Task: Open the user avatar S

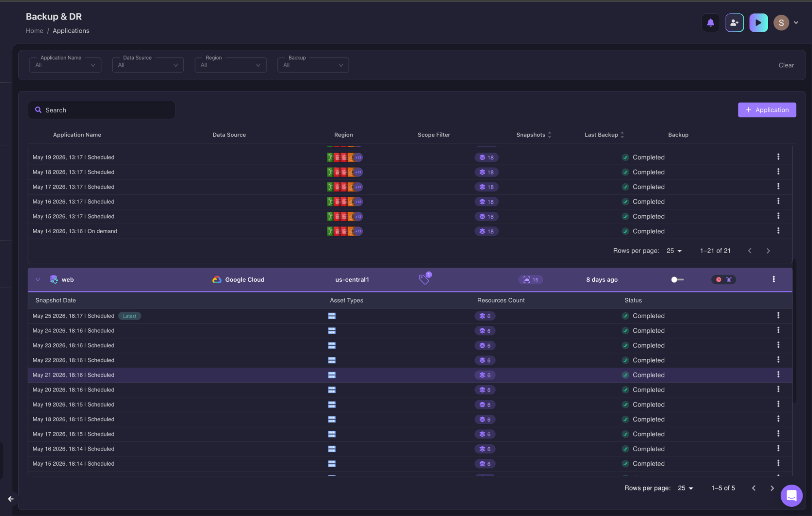Action: point(781,23)
